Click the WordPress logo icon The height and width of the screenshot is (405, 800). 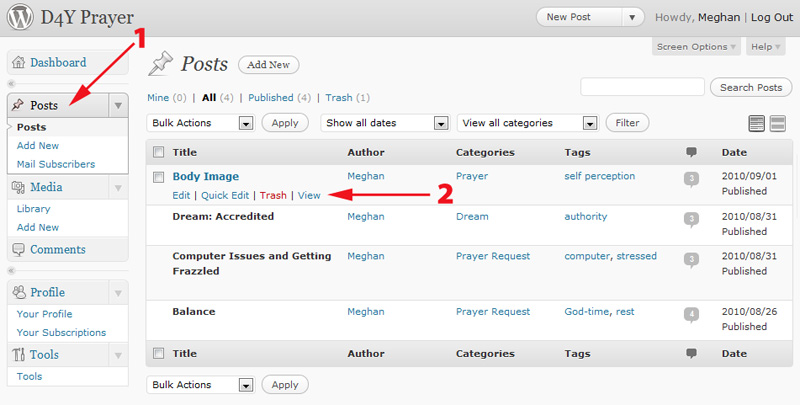20,17
